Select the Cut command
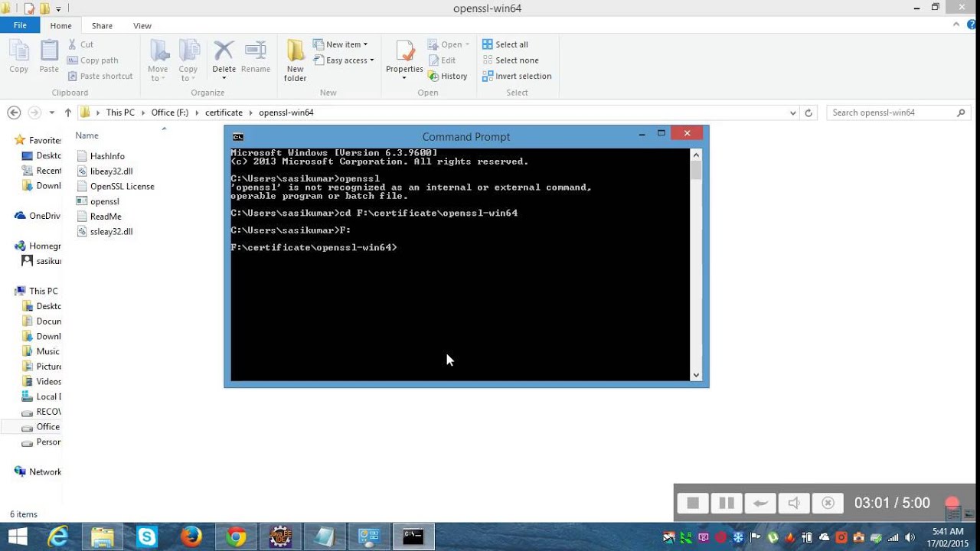 (80, 44)
